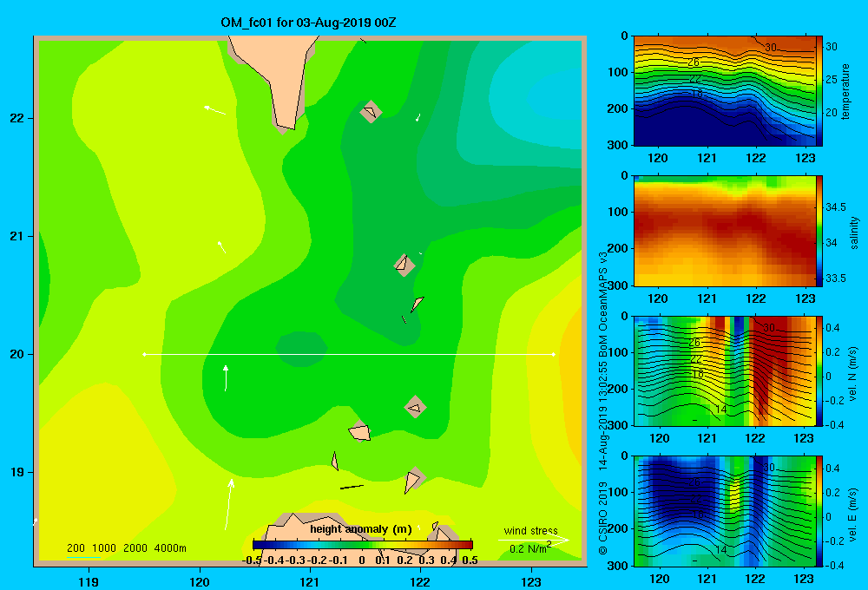The width and height of the screenshot is (868, 590).
Task: Click the '0.2 N/m' wind stress scale value
Action: [x=530, y=548]
